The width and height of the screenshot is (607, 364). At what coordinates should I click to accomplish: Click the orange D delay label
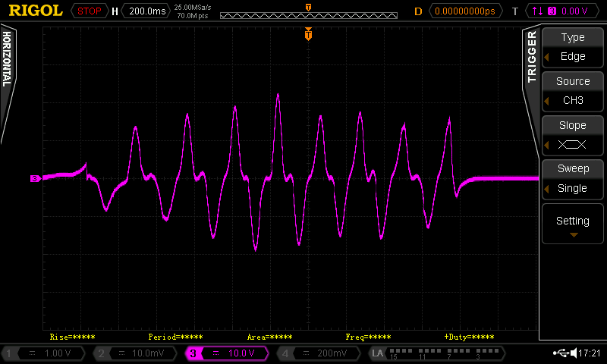click(x=418, y=11)
